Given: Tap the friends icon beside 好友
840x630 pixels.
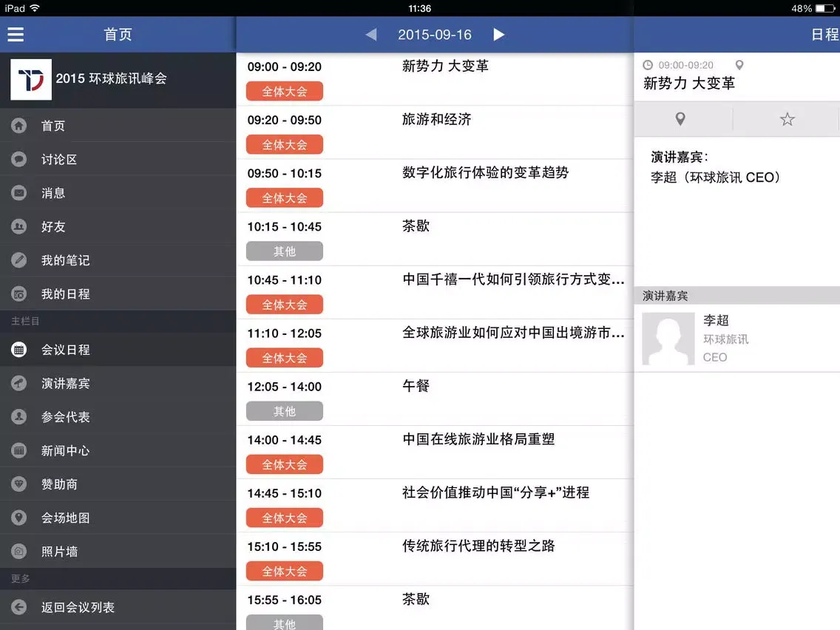Looking at the screenshot, I should [18, 226].
